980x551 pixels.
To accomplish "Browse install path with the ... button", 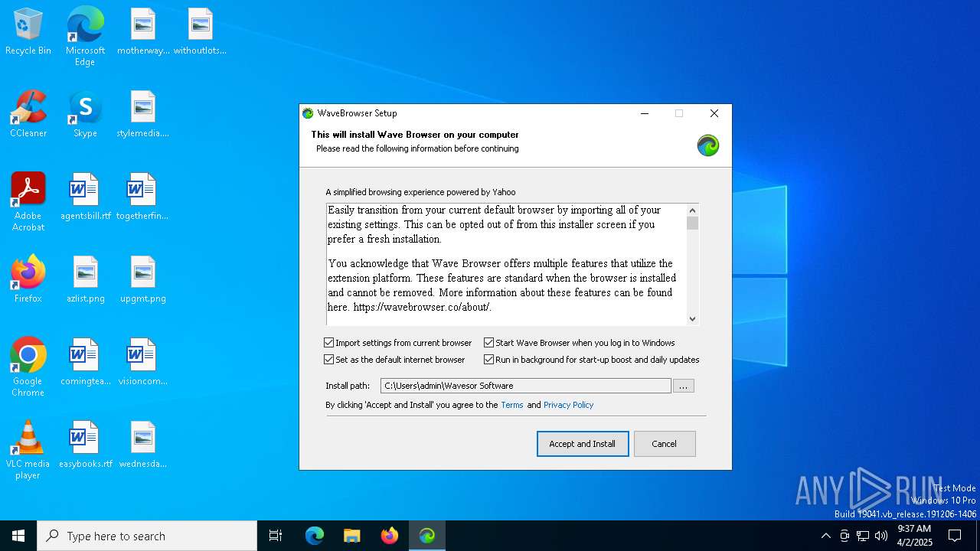I will (684, 386).
